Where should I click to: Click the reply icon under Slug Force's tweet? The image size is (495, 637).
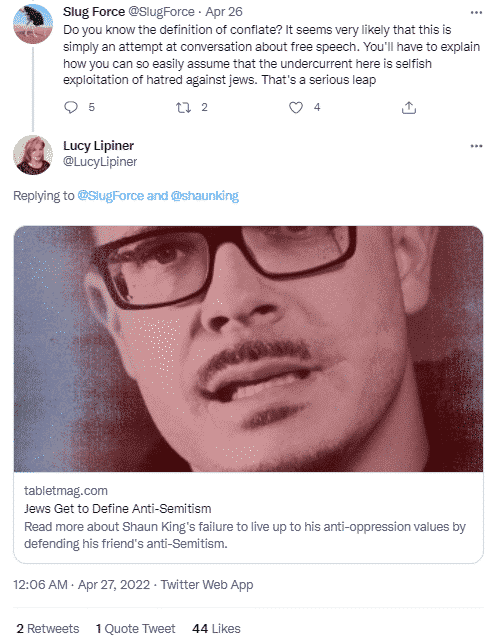coord(71,107)
